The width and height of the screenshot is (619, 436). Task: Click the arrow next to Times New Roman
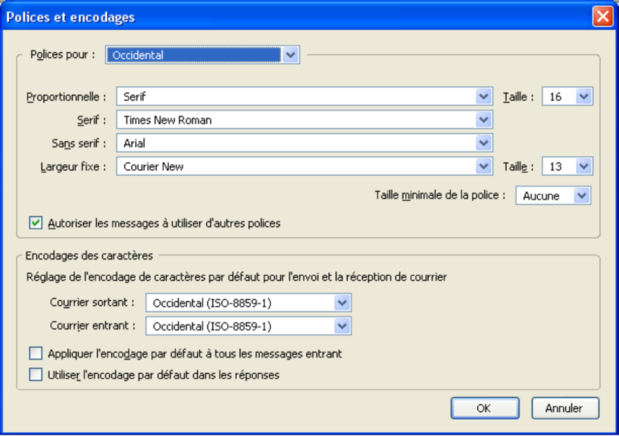click(484, 120)
